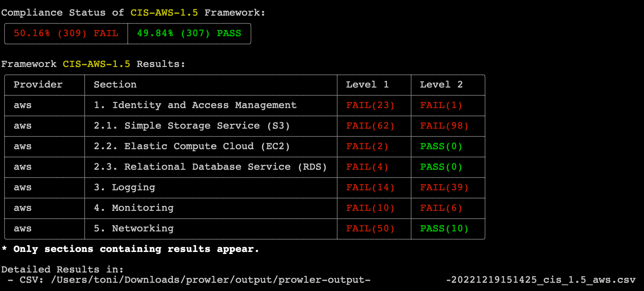The width and height of the screenshot is (644, 291).
Task: Click the CIS-AWS-1.5 name in Compliance Status line
Action: tap(164, 13)
